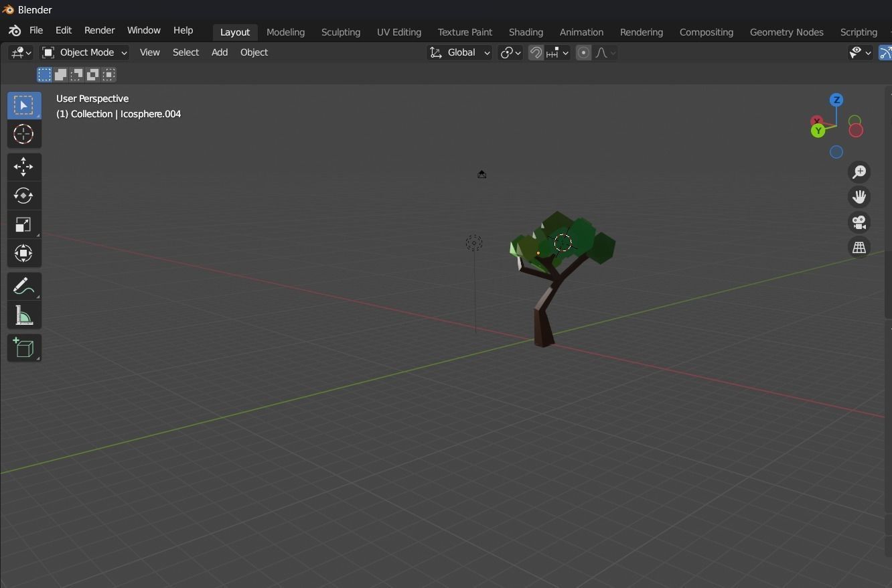Open the viewport Object menu
892x588 pixels.
254,52
